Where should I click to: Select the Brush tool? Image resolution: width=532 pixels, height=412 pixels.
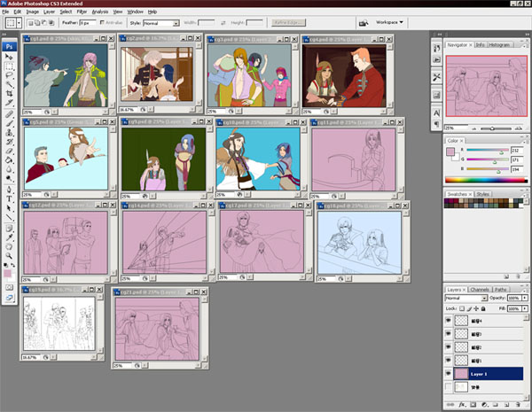coord(9,123)
